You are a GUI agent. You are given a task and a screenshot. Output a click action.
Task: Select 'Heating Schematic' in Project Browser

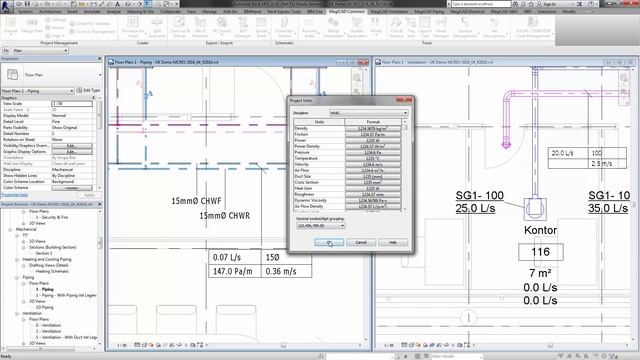pyautogui.click(x=52, y=271)
